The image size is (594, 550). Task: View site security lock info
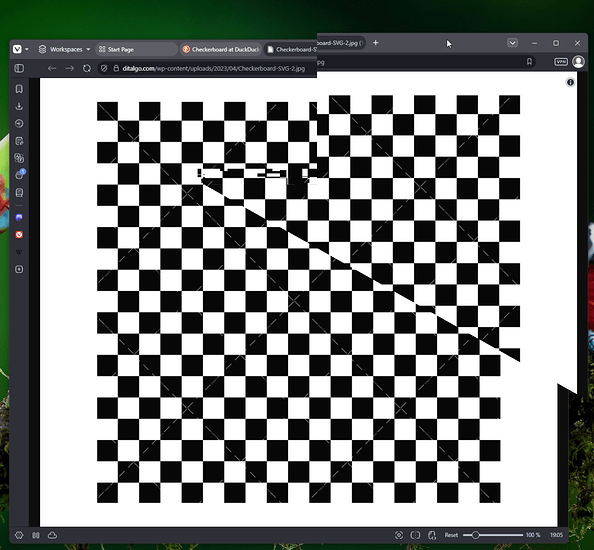pyautogui.click(x=116, y=68)
